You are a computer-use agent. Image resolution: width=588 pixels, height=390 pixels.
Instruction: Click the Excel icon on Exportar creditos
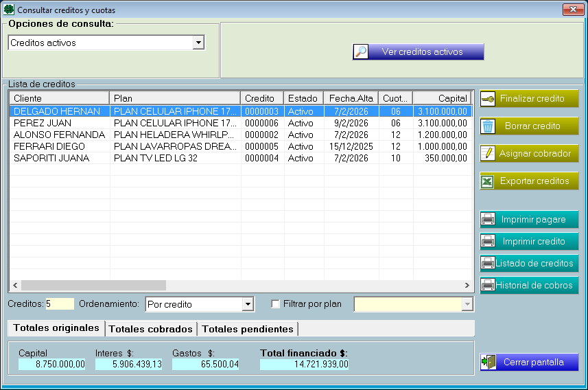[488, 181]
